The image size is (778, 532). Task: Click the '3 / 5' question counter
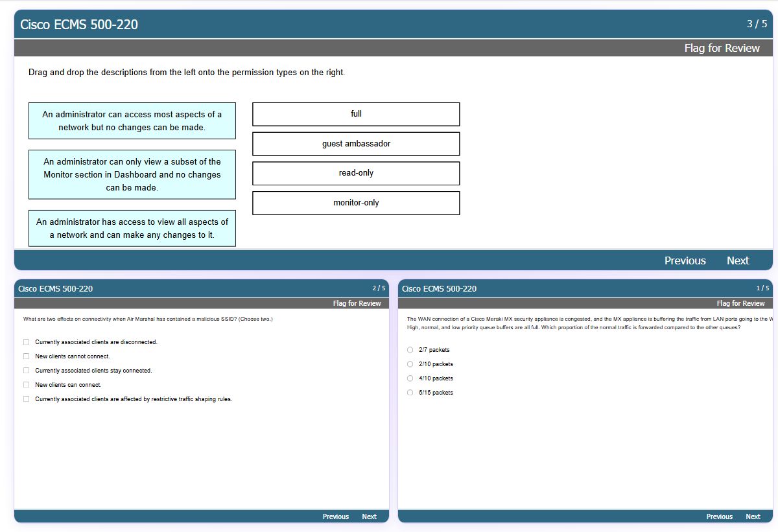tap(757, 24)
